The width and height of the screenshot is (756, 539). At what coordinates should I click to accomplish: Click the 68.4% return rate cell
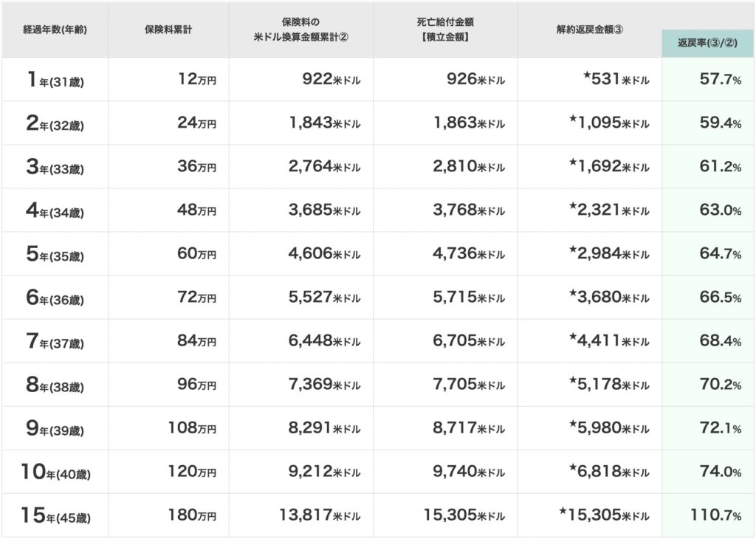[x=720, y=341]
